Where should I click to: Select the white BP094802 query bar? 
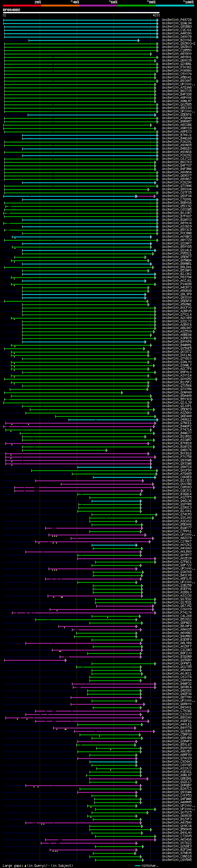pos(81,12)
